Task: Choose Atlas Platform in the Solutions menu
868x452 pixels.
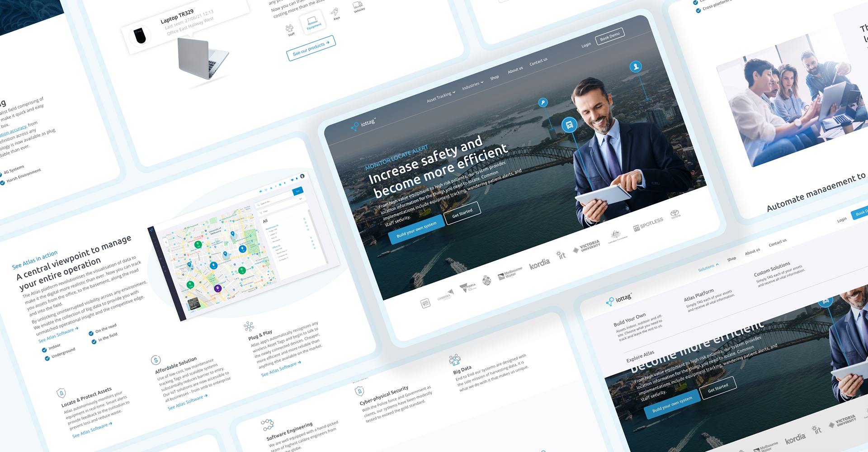Action: [699, 295]
